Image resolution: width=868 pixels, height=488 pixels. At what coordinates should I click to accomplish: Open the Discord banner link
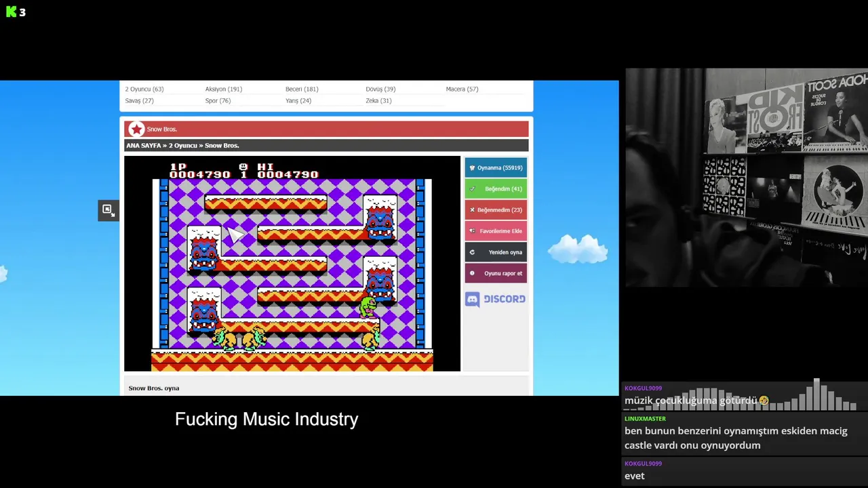click(496, 299)
